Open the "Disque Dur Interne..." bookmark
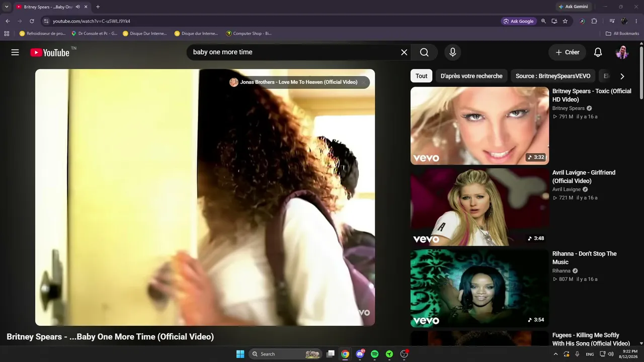644x362 pixels. click(x=145, y=34)
